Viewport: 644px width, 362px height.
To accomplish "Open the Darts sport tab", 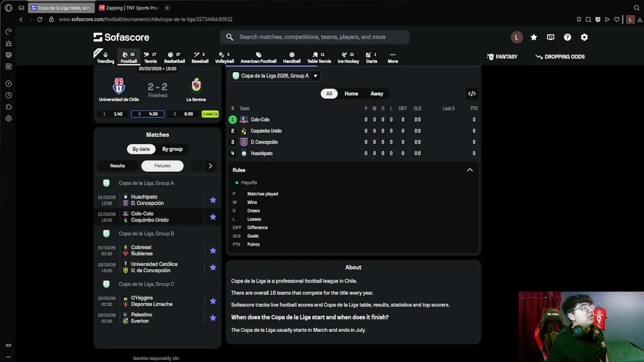I will (x=372, y=58).
